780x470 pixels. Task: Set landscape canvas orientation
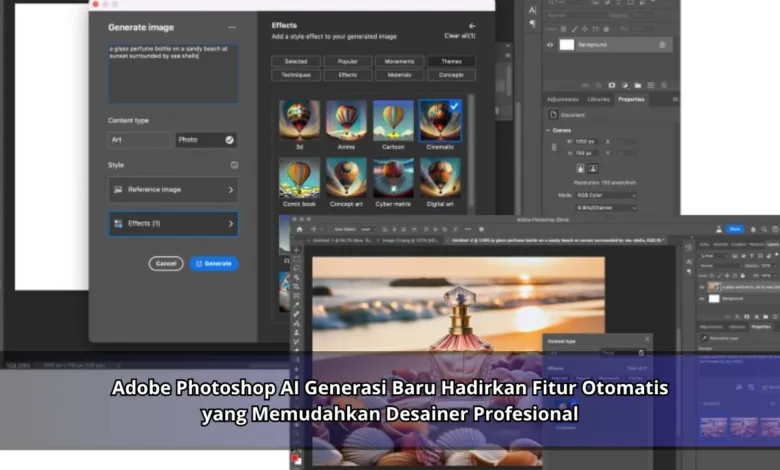coord(593,169)
